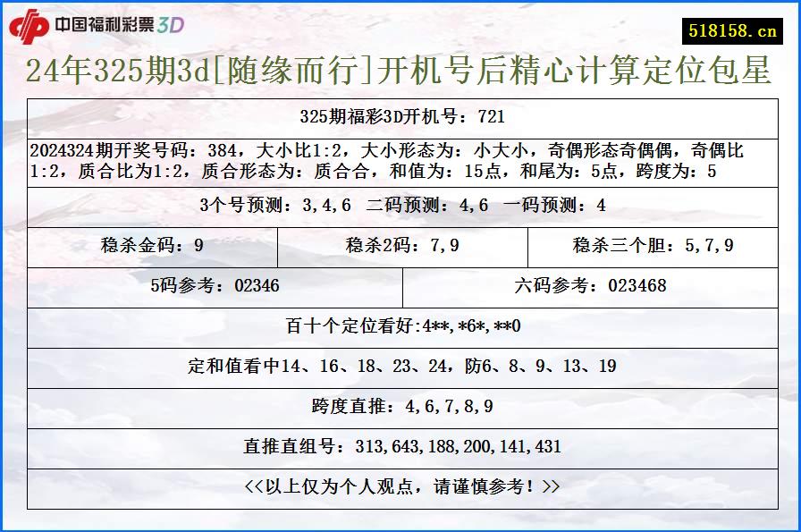Click the 定和值看中 numbers row
Screen dimensions: 801x532
(400, 366)
